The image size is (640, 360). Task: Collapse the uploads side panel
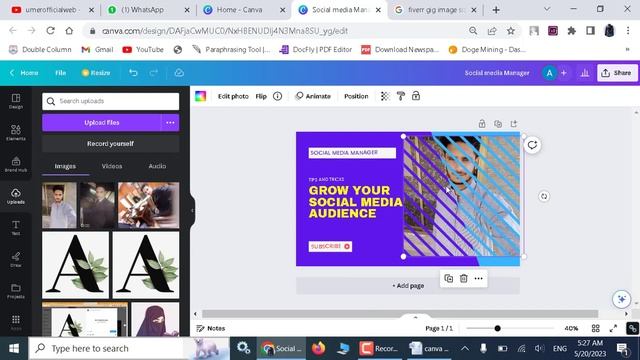tap(192, 211)
